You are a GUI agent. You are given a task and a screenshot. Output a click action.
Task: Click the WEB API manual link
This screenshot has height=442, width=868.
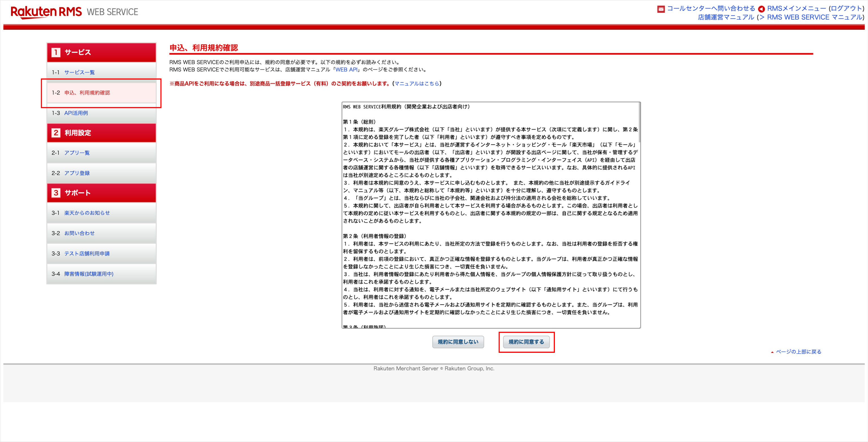pyautogui.click(x=346, y=70)
